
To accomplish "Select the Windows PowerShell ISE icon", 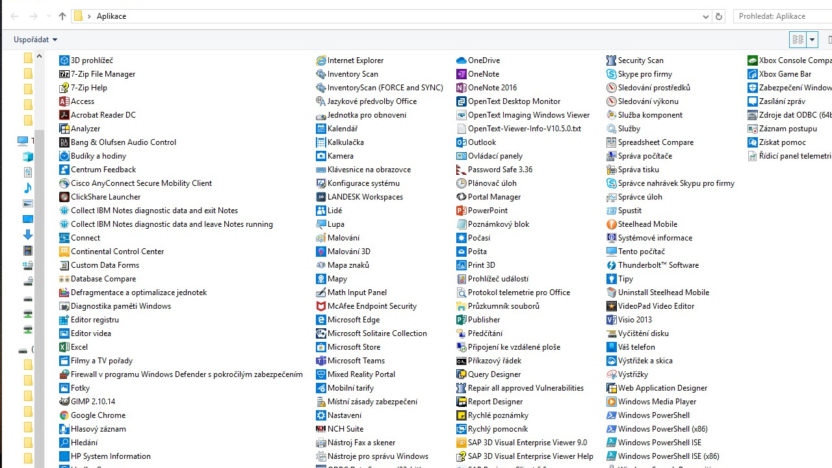I will (611, 443).
